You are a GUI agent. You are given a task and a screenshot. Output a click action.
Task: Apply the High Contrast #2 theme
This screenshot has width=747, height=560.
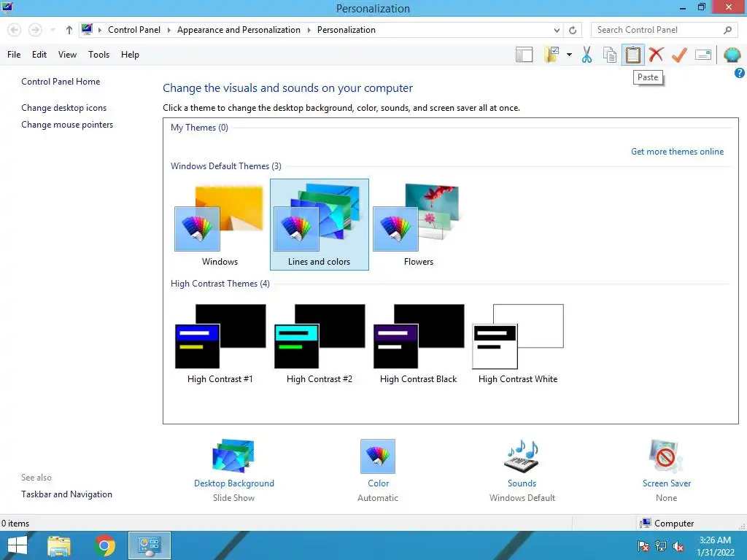click(320, 343)
